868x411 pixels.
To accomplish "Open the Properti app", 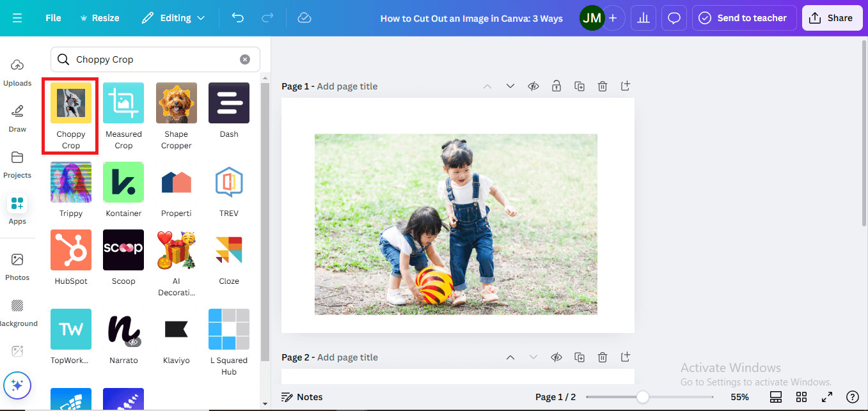I will coord(176,190).
